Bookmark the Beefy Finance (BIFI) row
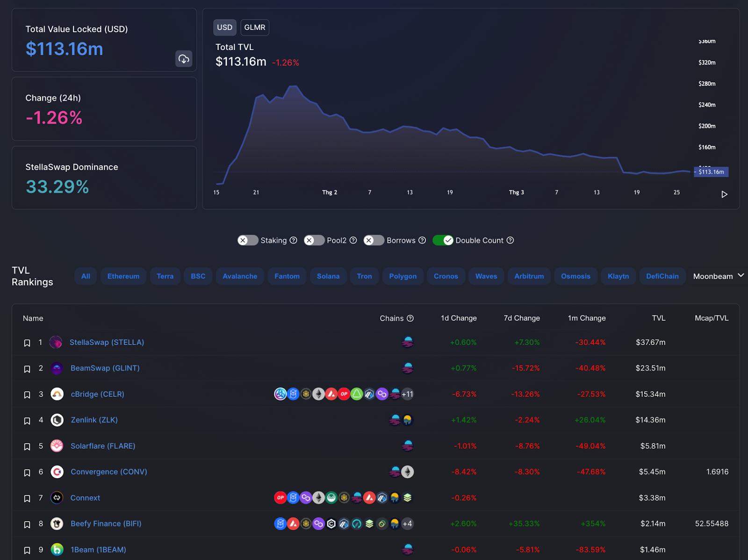The image size is (748, 560). click(27, 524)
